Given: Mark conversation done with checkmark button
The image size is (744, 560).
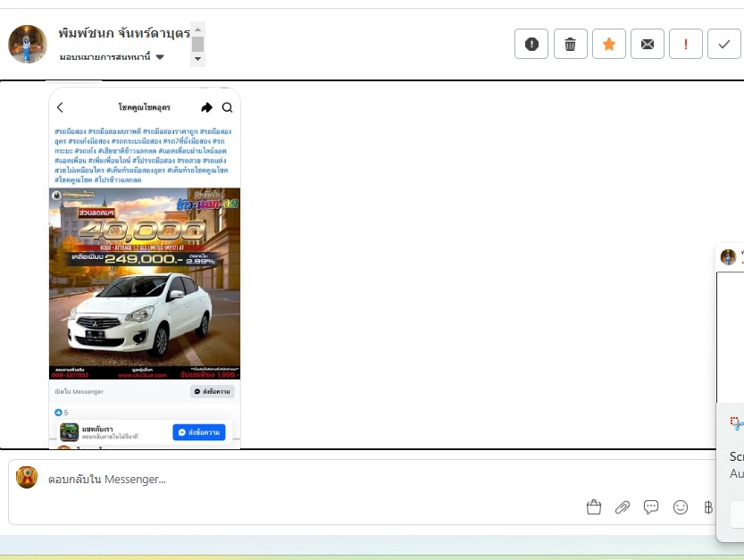Looking at the screenshot, I should pyautogui.click(x=724, y=44).
